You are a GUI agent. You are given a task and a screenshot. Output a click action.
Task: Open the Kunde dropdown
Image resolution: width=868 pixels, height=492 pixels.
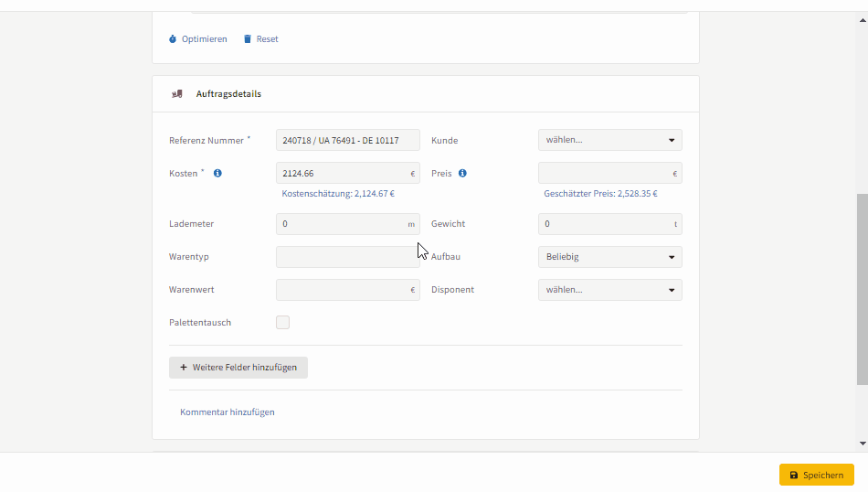click(x=609, y=140)
